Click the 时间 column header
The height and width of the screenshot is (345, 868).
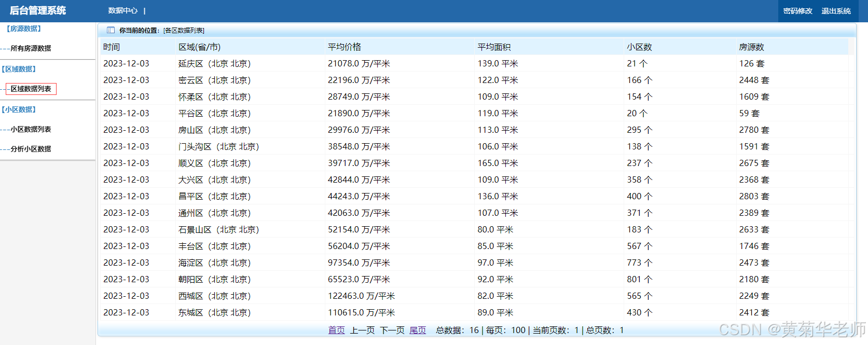click(x=112, y=47)
